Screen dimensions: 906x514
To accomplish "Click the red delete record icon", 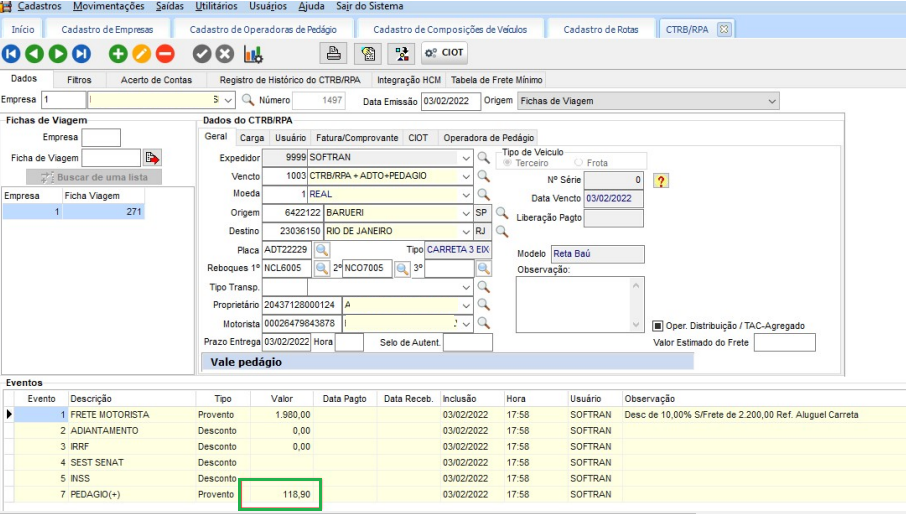I will (165, 54).
